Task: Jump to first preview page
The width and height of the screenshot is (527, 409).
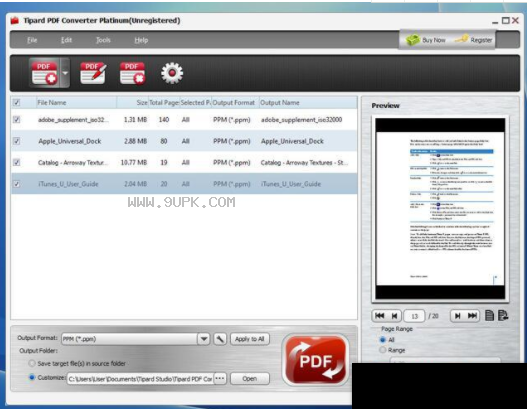Action: [x=379, y=316]
